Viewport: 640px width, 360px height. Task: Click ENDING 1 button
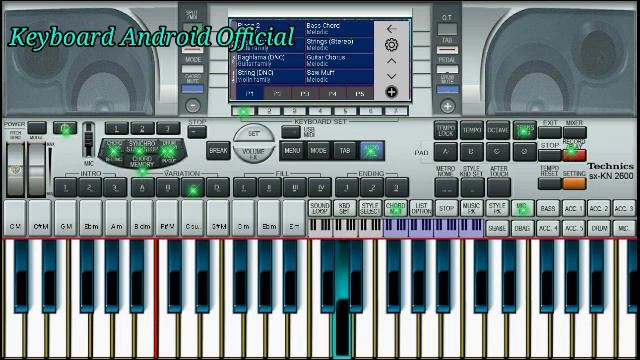pos(347,188)
